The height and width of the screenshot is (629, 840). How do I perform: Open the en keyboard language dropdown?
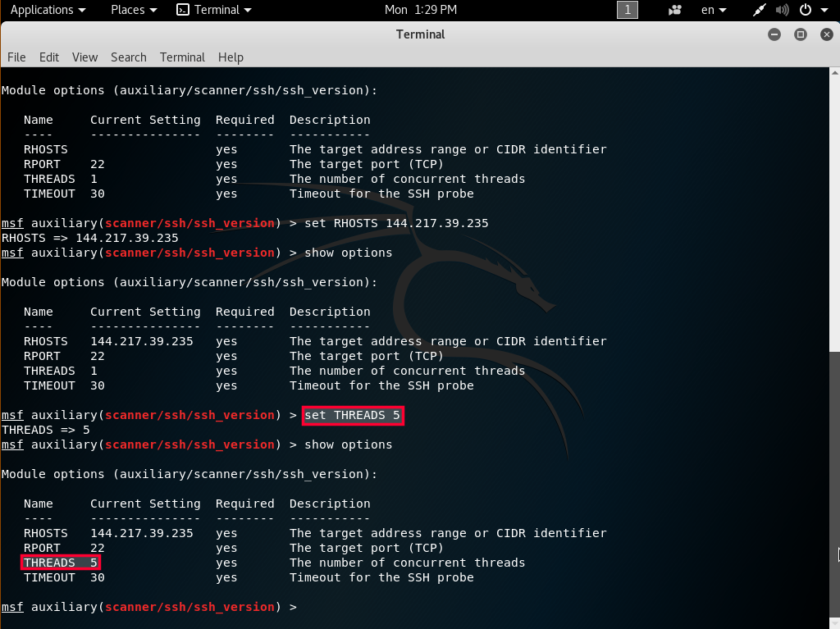(x=714, y=10)
